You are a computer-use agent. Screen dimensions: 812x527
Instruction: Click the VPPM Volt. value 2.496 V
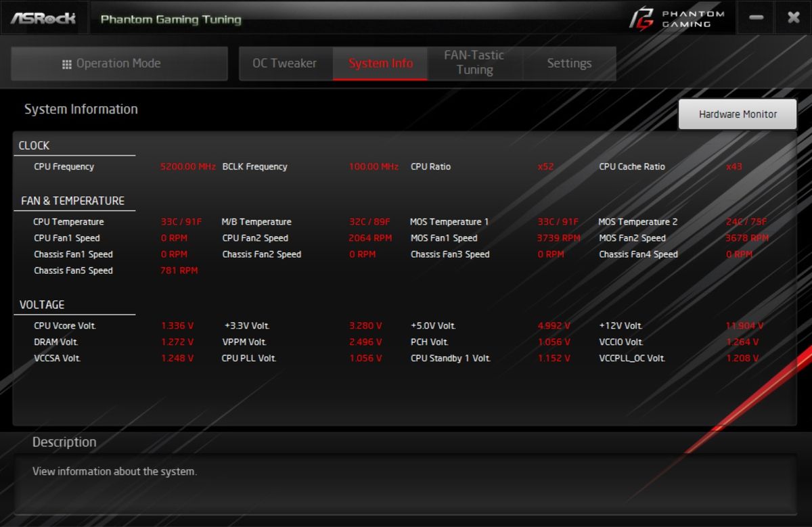click(x=365, y=342)
